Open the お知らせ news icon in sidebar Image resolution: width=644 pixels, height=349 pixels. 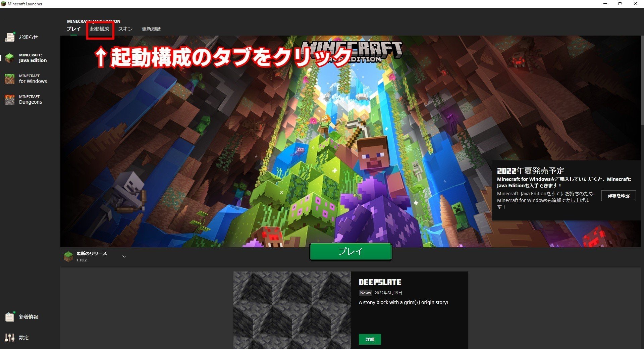point(10,37)
